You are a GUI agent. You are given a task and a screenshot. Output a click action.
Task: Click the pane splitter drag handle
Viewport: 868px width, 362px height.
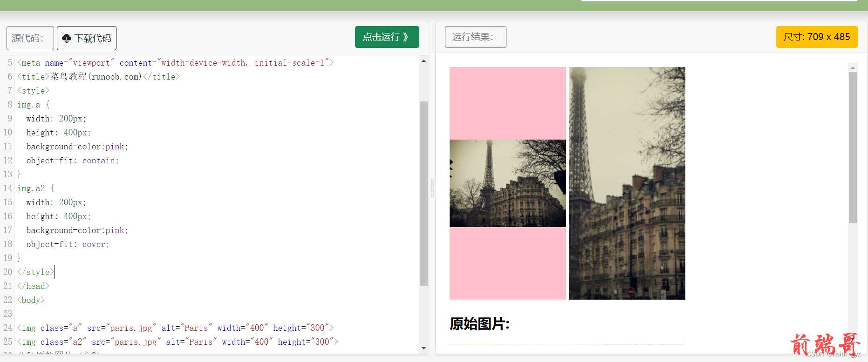pos(432,188)
